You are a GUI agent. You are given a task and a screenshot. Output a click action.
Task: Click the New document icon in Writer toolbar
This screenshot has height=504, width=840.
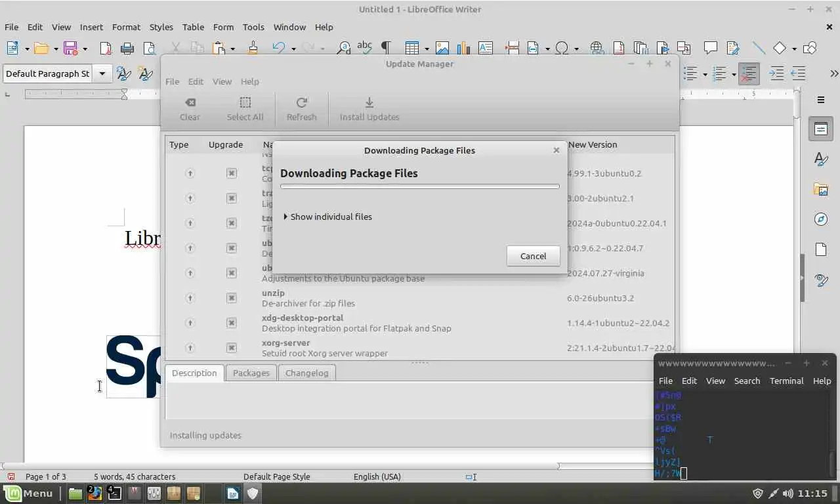(x=12, y=48)
